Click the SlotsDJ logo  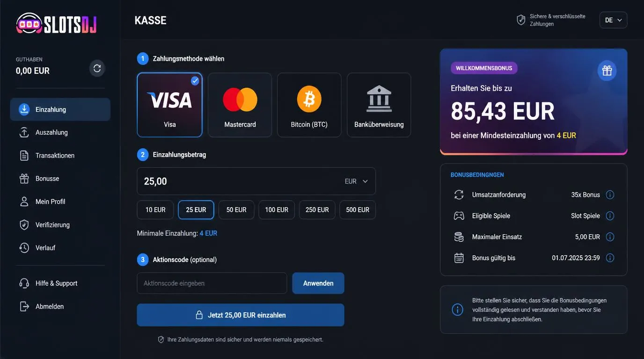pyautogui.click(x=56, y=23)
